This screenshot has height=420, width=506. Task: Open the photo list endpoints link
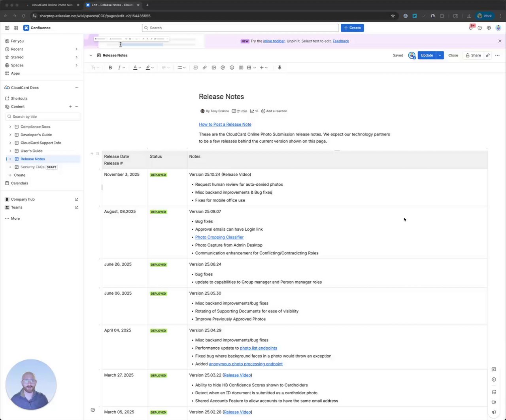[x=259, y=348]
